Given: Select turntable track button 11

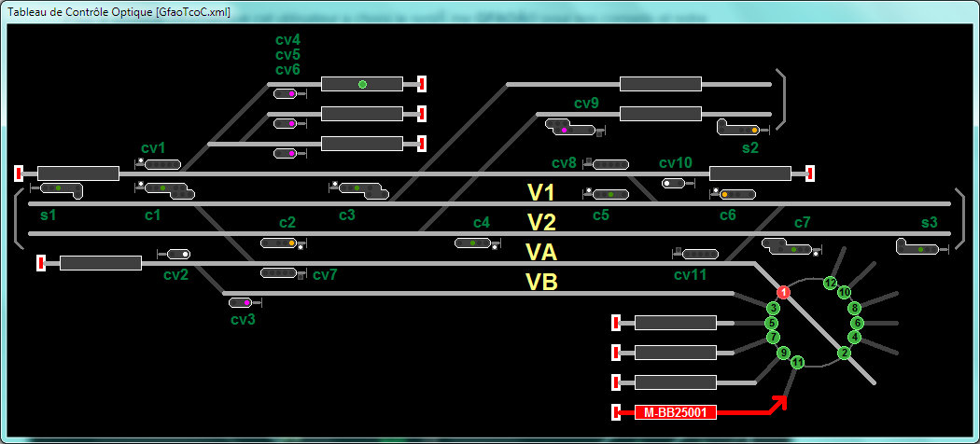Looking at the screenshot, I should (798, 362).
